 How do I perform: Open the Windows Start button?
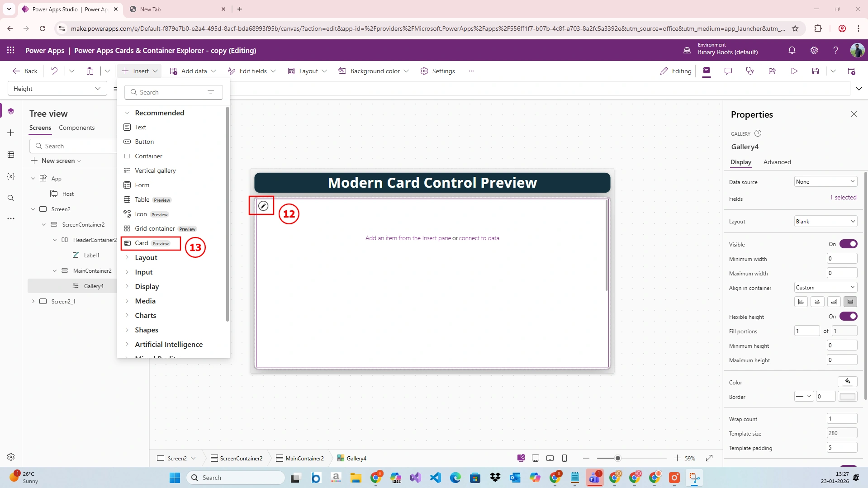pyautogui.click(x=175, y=478)
